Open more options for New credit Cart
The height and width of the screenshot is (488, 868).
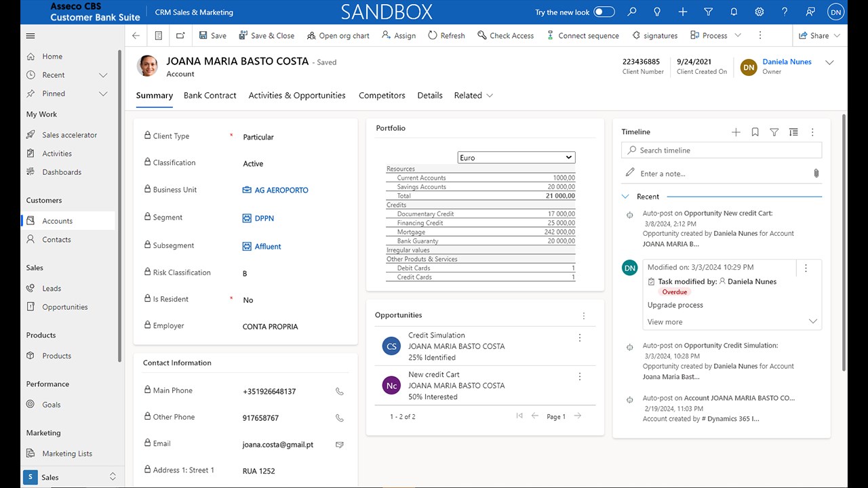pos(580,377)
